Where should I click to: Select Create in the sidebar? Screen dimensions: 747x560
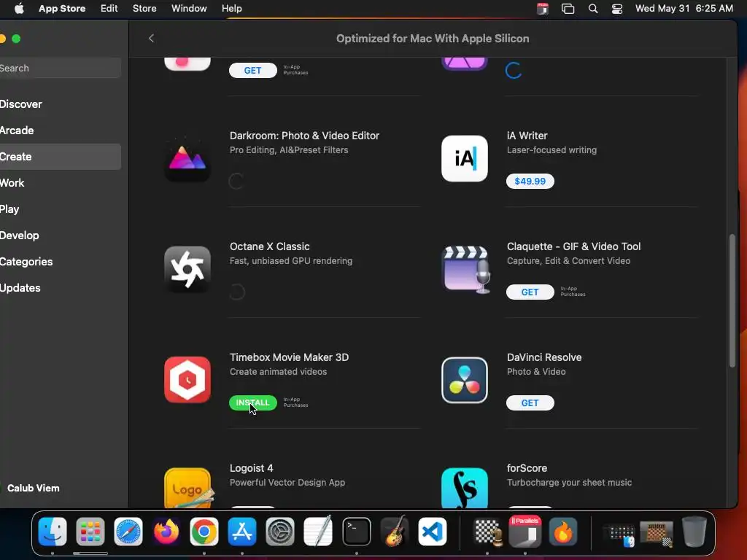pyautogui.click(x=61, y=157)
